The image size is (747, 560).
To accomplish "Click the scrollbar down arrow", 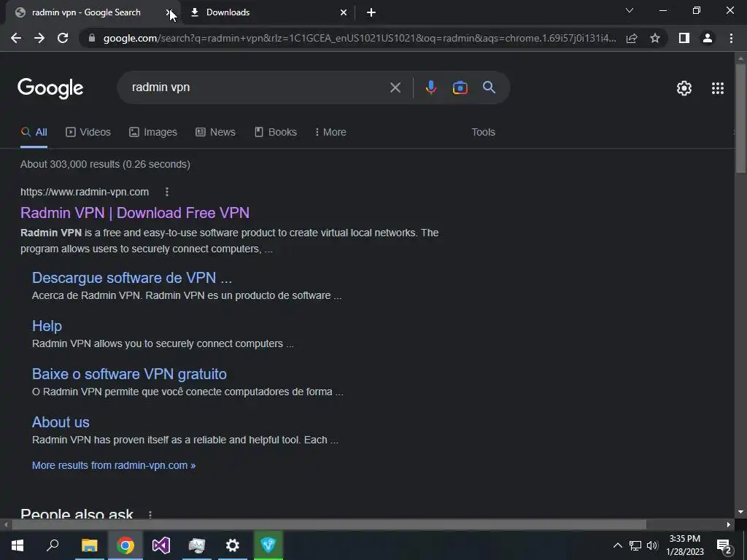I will pos(740,513).
